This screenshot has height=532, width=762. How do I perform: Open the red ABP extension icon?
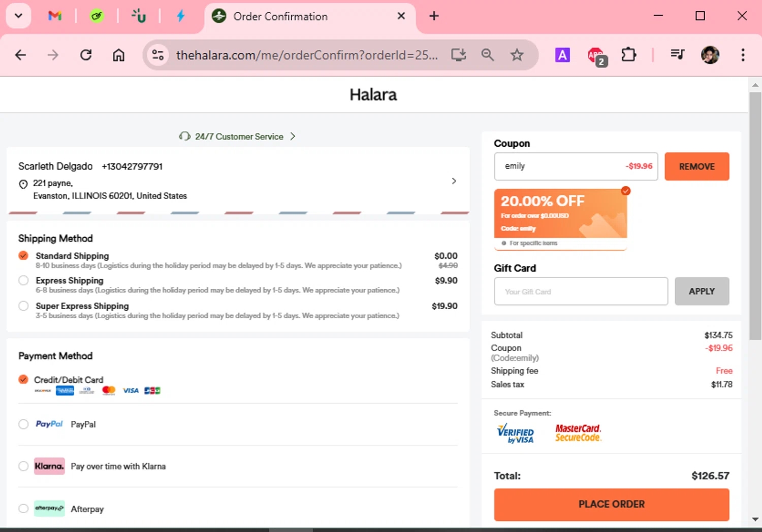coord(596,56)
